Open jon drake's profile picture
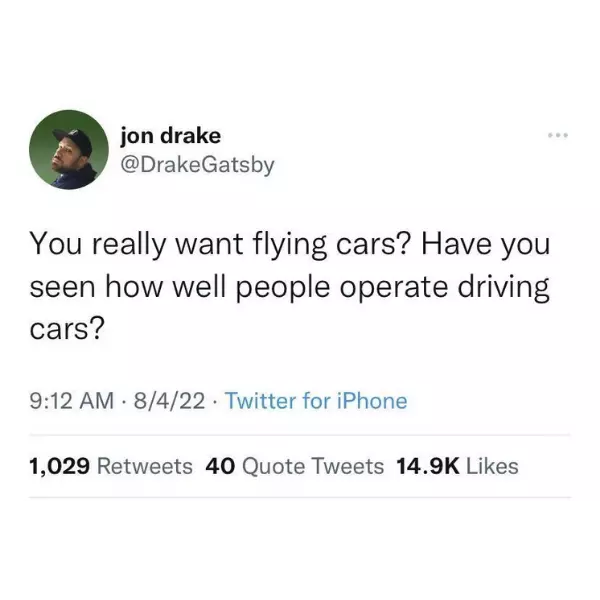This screenshot has width=600, height=600. [x=69, y=150]
